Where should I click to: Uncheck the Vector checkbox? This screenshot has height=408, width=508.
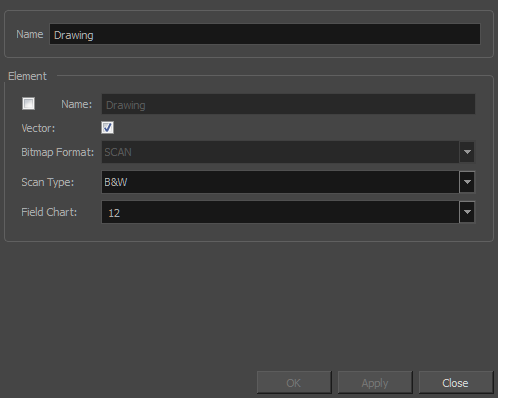[x=107, y=128]
